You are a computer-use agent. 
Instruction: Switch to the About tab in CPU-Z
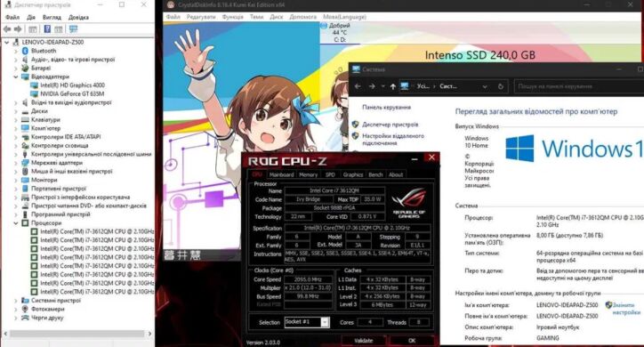396,174
